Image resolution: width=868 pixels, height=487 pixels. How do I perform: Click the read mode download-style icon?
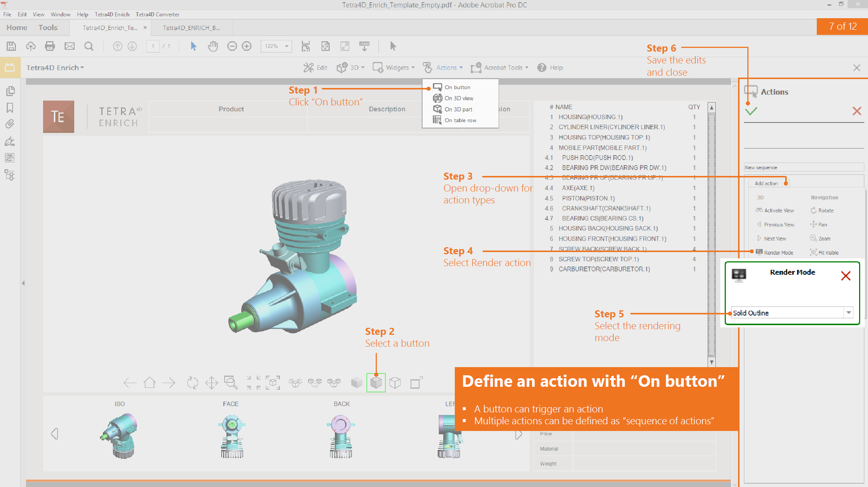click(x=364, y=46)
